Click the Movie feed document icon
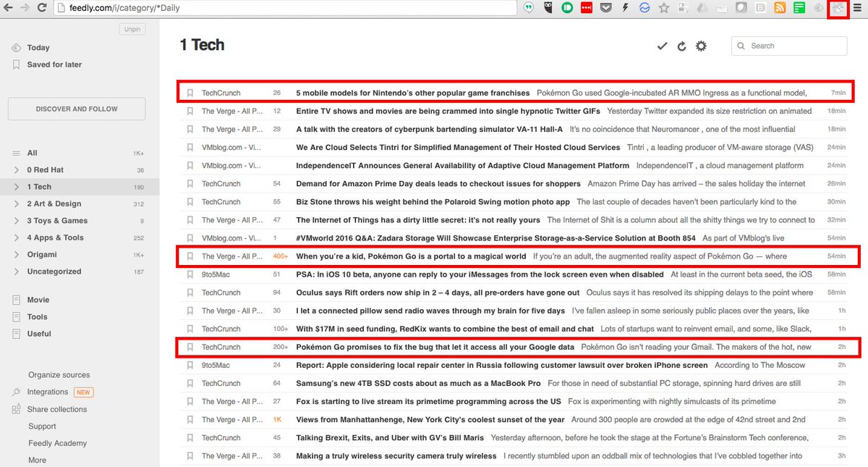Viewport: 868px width, 467px height. pyautogui.click(x=17, y=300)
